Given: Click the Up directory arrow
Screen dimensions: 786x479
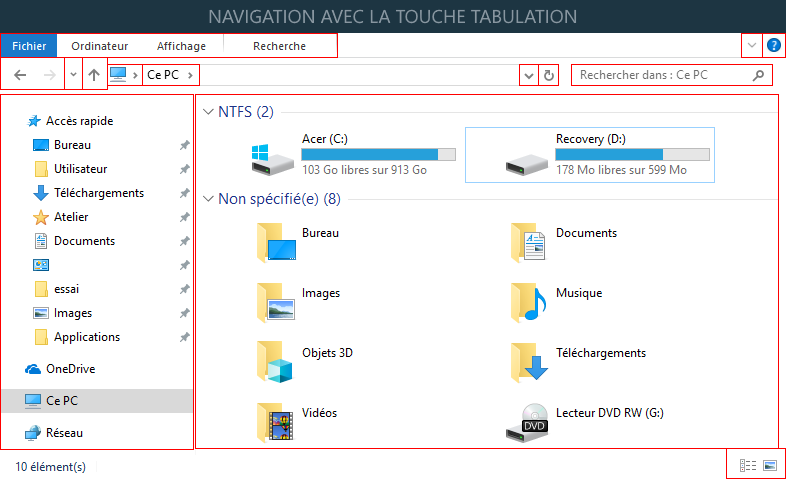Looking at the screenshot, I should coord(93,75).
